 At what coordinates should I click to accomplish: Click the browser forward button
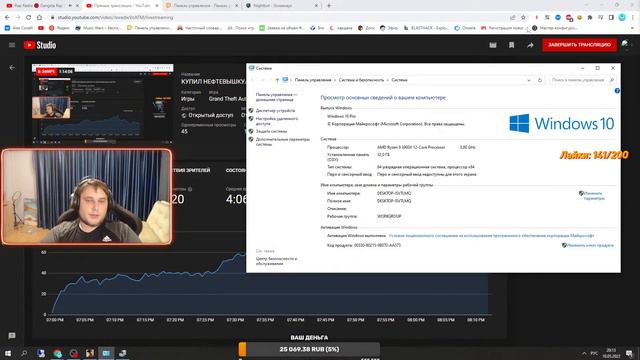[18, 18]
